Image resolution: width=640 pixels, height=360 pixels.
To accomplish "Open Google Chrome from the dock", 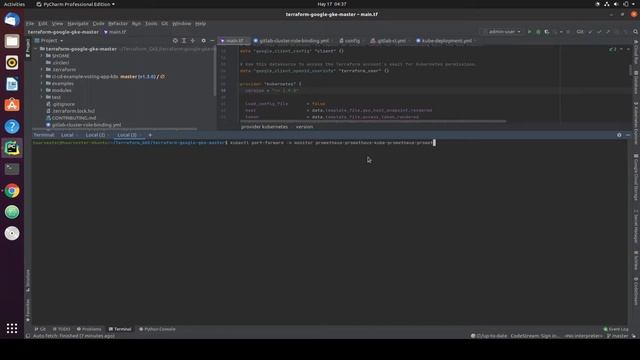I will (12, 191).
